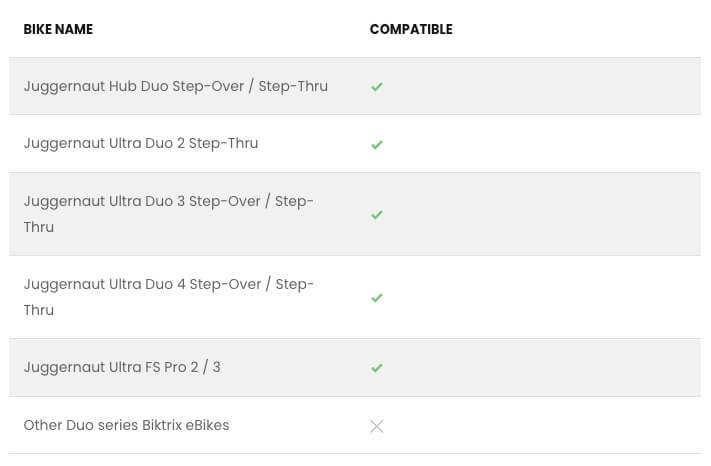Select the Juggernaut Ultra Duo 2 Step-Thru text
The width and height of the screenshot is (711, 466).
(x=141, y=143)
